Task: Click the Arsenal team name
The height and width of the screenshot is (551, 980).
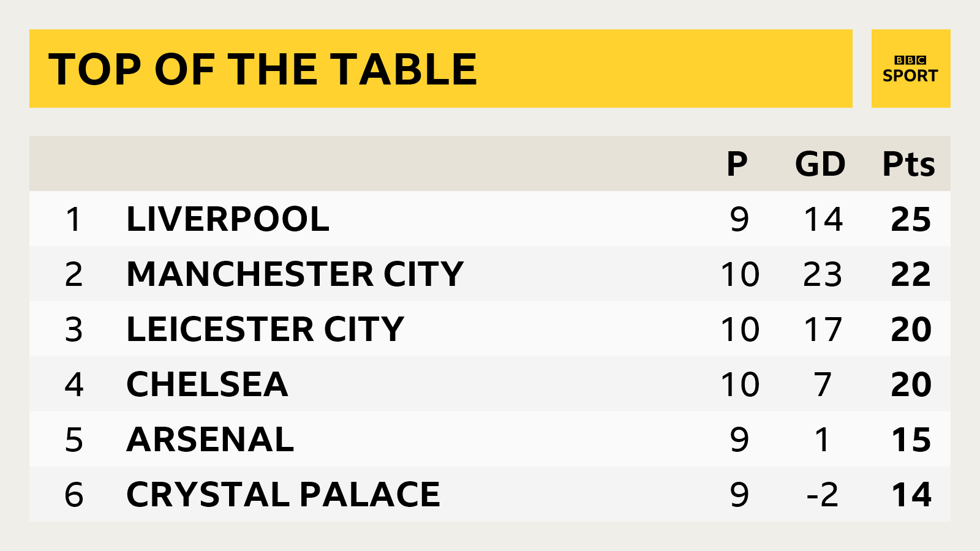Action: click(x=210, y=440)
